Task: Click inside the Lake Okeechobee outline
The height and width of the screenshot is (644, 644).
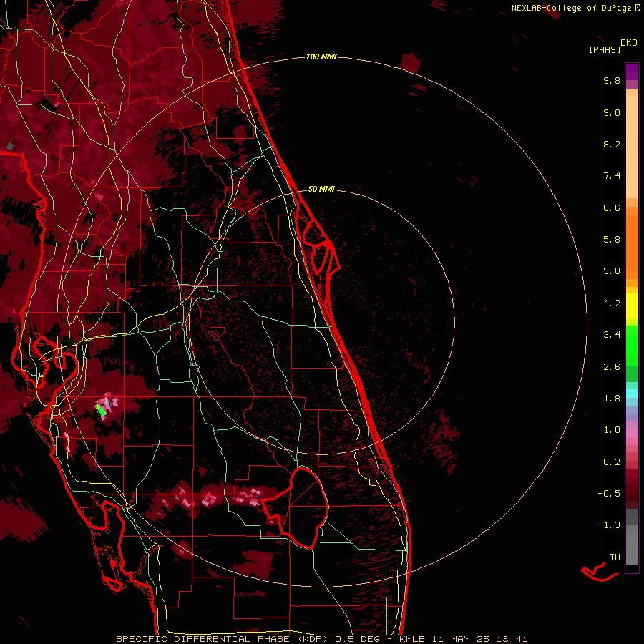Action: click(x=306, y=507)
